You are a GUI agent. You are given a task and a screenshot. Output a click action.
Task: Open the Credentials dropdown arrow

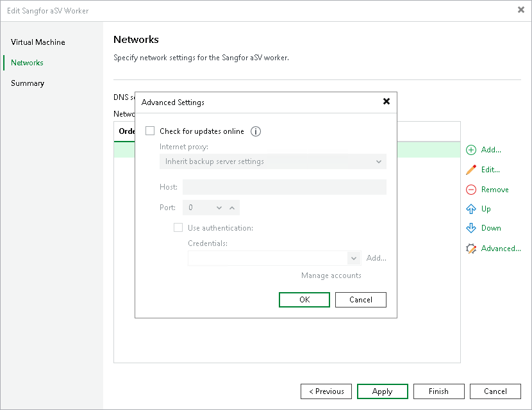coord(354,258)
